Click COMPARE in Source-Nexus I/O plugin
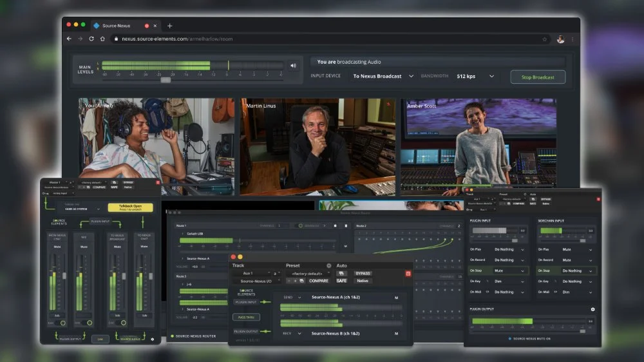 tap(318, 281)
